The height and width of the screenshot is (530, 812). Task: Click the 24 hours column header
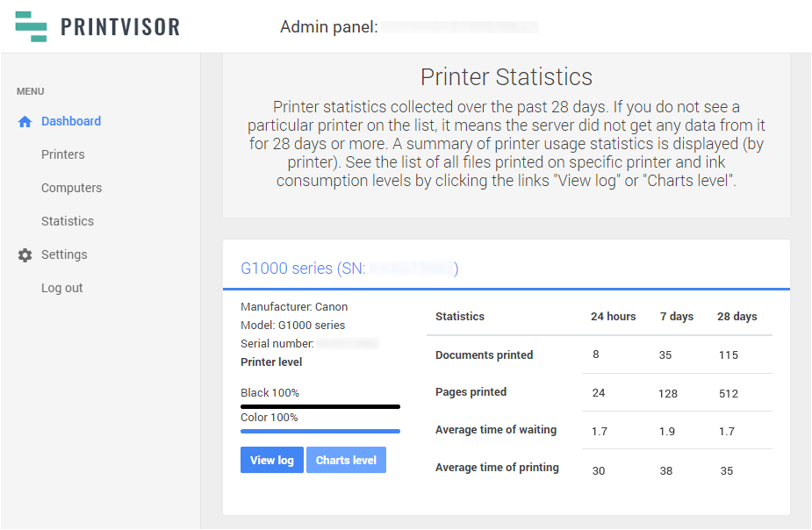click(x=613, y=317)
